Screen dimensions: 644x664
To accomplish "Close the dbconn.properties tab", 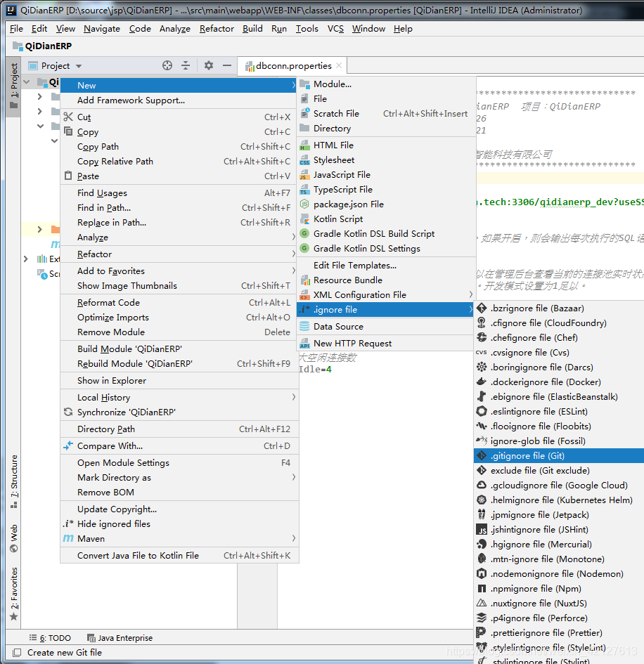I will pos(339,65).
